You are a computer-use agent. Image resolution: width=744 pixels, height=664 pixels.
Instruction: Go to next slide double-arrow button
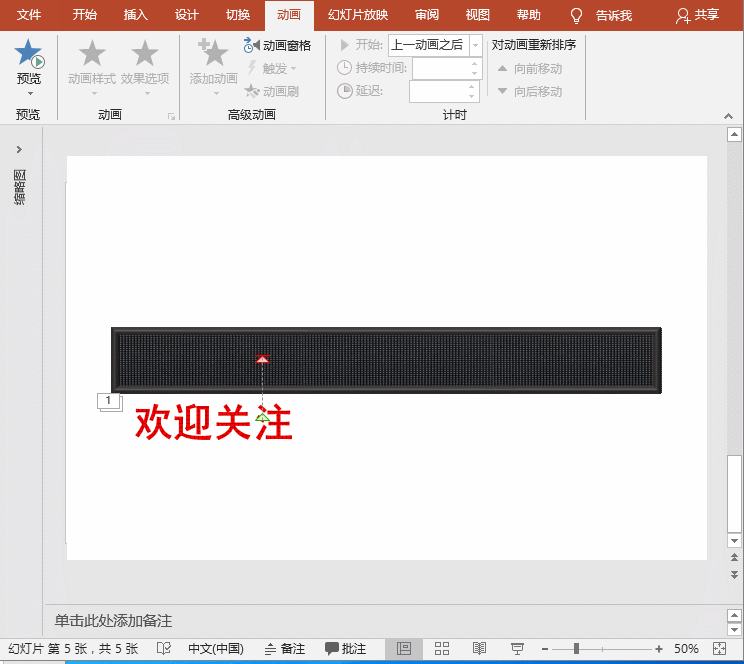pos(735,575)
